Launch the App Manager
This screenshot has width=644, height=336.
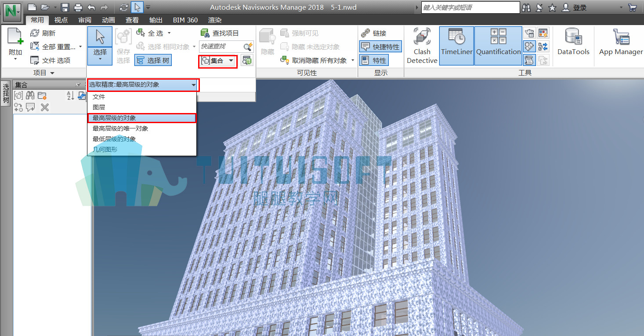621,42
